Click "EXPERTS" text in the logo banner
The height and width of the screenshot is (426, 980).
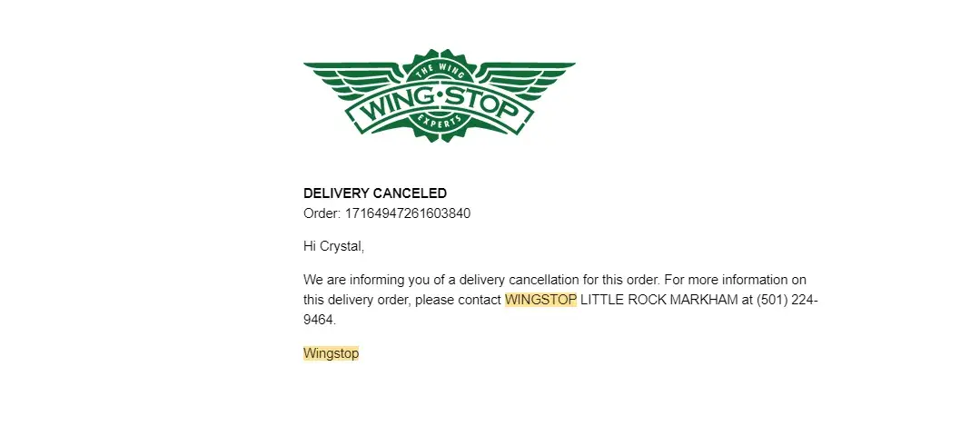click(x=440, y=120)
